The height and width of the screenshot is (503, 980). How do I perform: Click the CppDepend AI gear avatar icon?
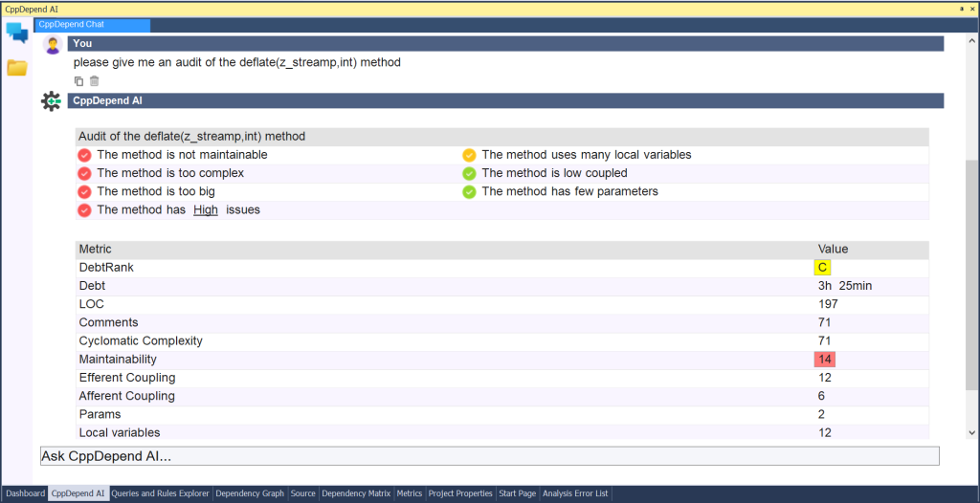[52, 100]
